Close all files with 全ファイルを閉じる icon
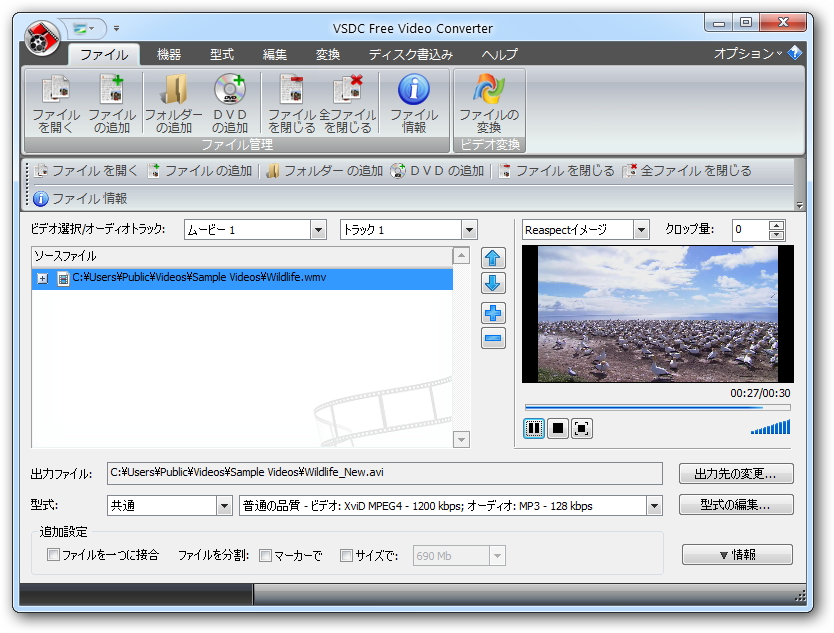Viewport: 834px width, 633px height. coord(349,101)
